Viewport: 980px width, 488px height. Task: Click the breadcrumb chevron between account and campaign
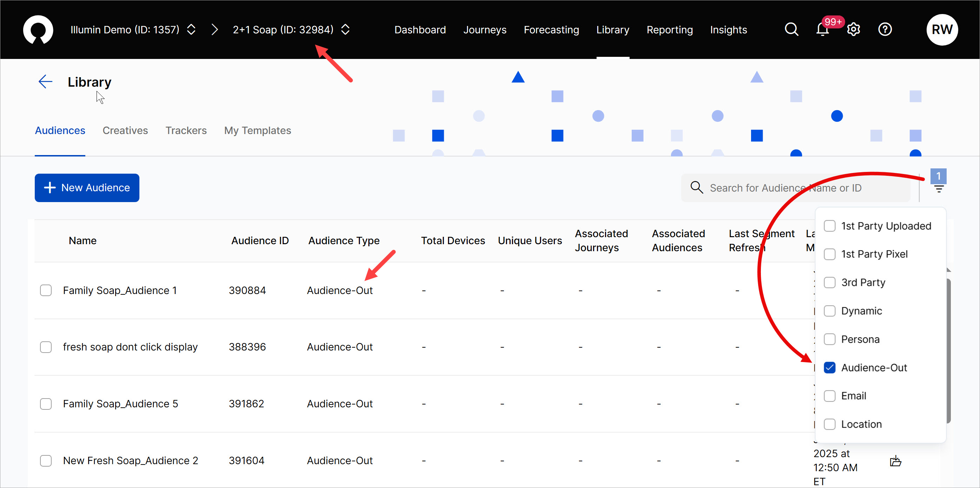pyautogui.click(x=215, y=29)
